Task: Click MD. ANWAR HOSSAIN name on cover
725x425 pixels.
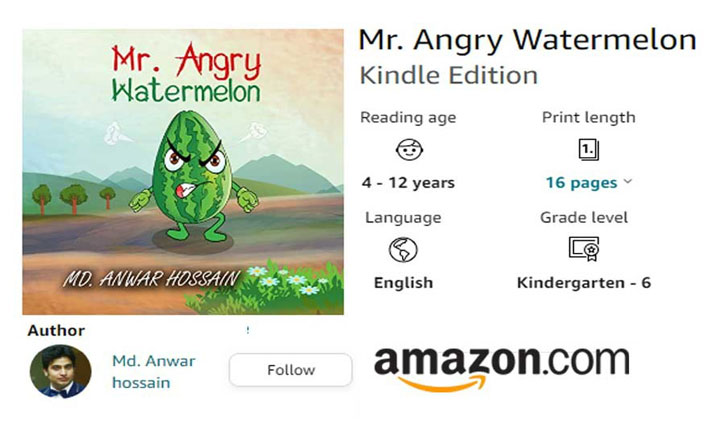Action: pos(151,278)
